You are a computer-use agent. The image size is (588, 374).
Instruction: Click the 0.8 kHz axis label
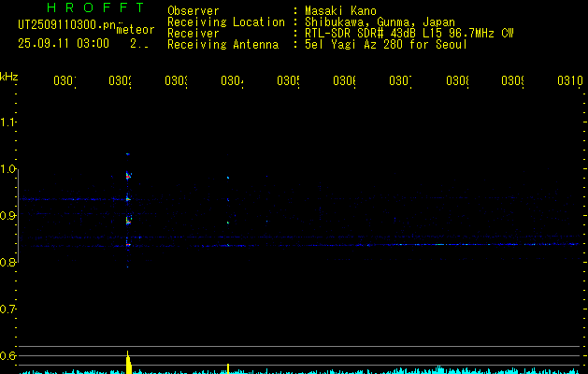coord(7,262)
